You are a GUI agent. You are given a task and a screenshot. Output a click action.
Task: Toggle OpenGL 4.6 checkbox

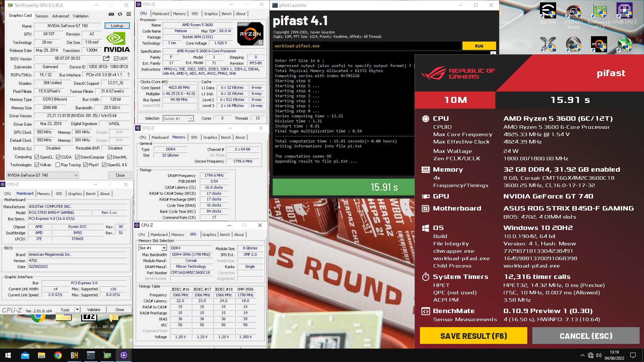[104, 165]
